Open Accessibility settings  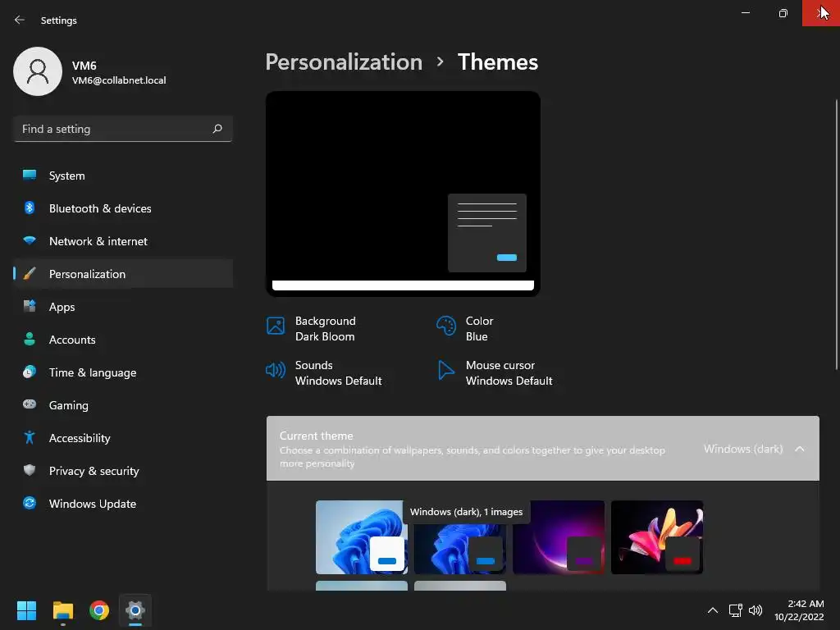[123, 438]
